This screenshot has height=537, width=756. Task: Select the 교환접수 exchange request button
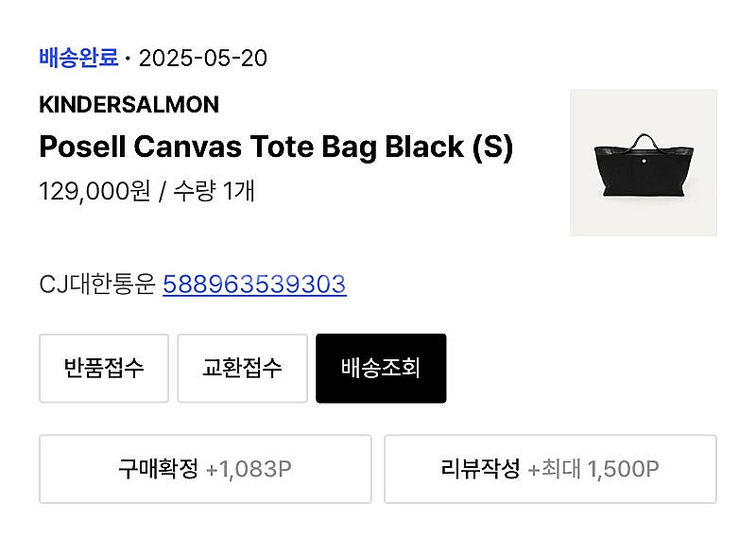pyautogui.click(x=242, y=368)
